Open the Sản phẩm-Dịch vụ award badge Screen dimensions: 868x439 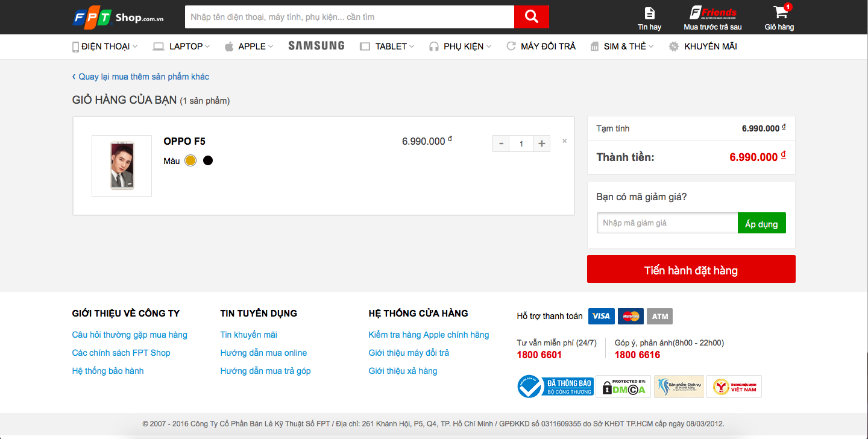[x=679, y=387]
